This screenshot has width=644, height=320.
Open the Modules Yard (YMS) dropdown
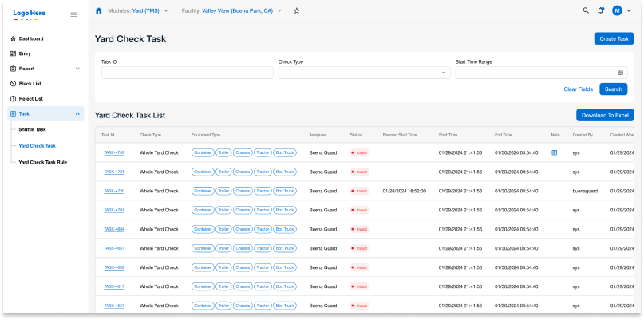point(138,11)
